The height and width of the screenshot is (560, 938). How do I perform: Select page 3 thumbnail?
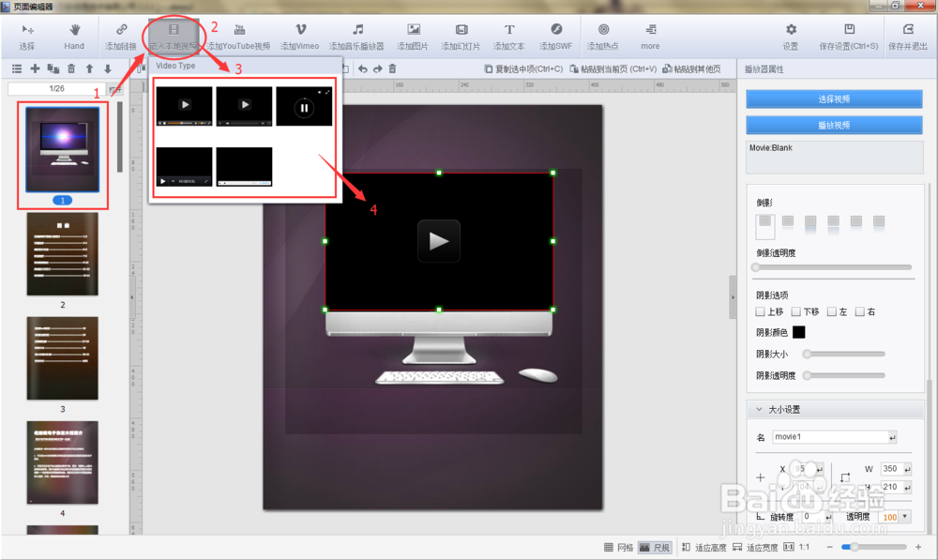62,357
